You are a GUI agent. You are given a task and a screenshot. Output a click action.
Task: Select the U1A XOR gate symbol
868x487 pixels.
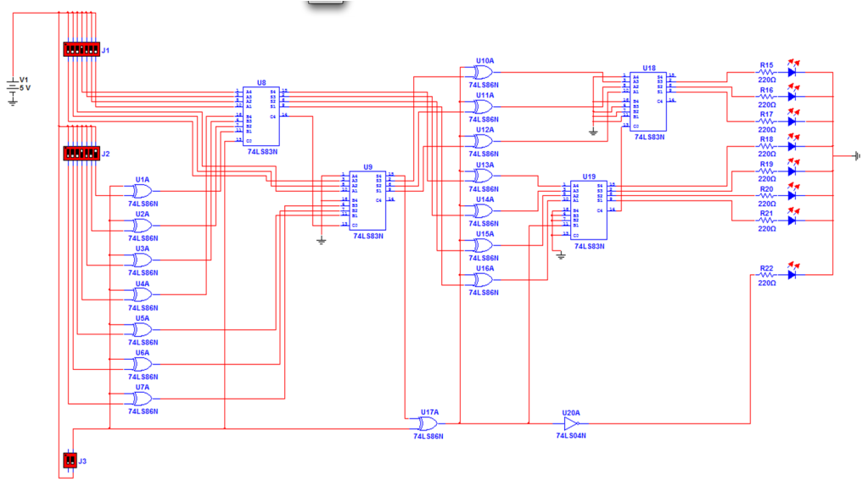141,192
